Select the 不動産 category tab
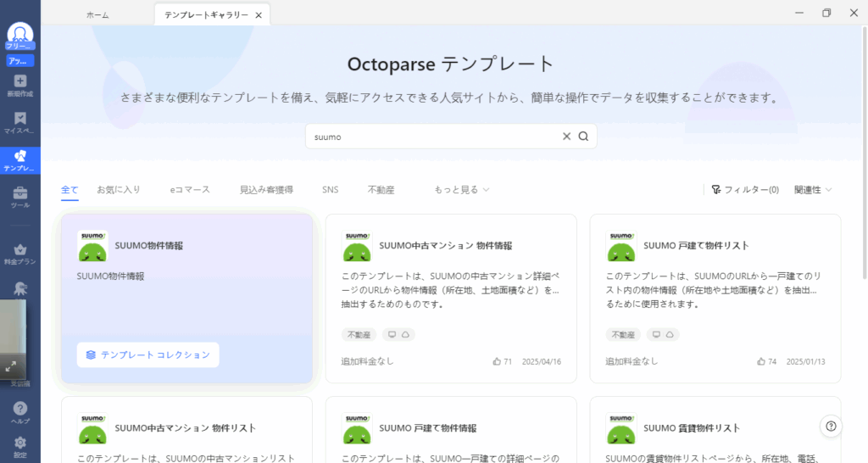Viewport: 868px width, 463px height. tap(381, 190)
